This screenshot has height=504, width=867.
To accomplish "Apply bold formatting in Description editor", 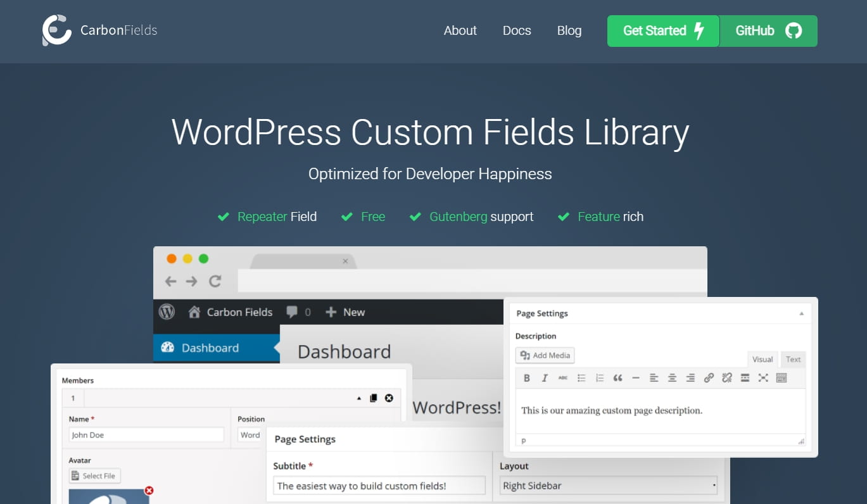I will (526, 378).
